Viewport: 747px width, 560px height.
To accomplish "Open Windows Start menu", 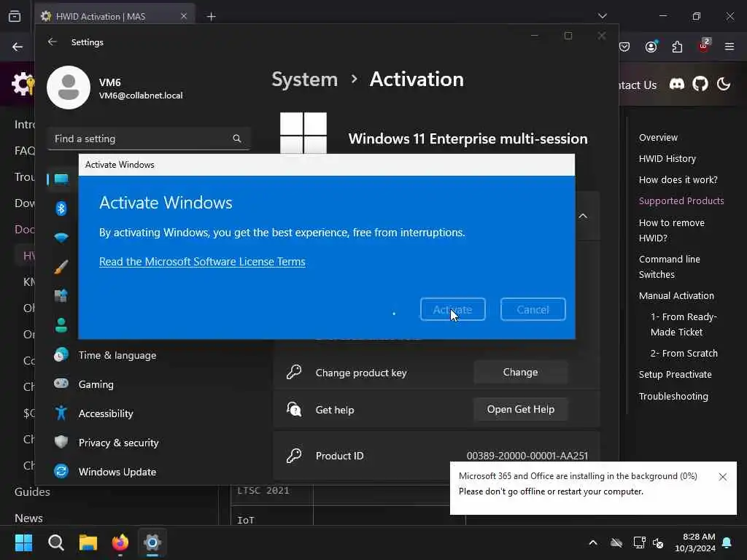I will tap(23, 542).
